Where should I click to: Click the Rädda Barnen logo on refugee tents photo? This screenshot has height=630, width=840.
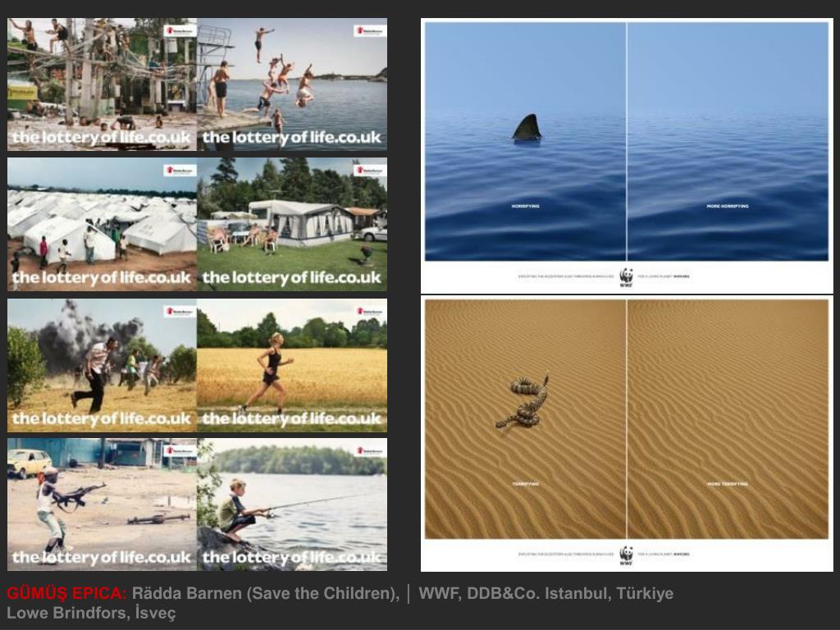[x=180, y=171]
